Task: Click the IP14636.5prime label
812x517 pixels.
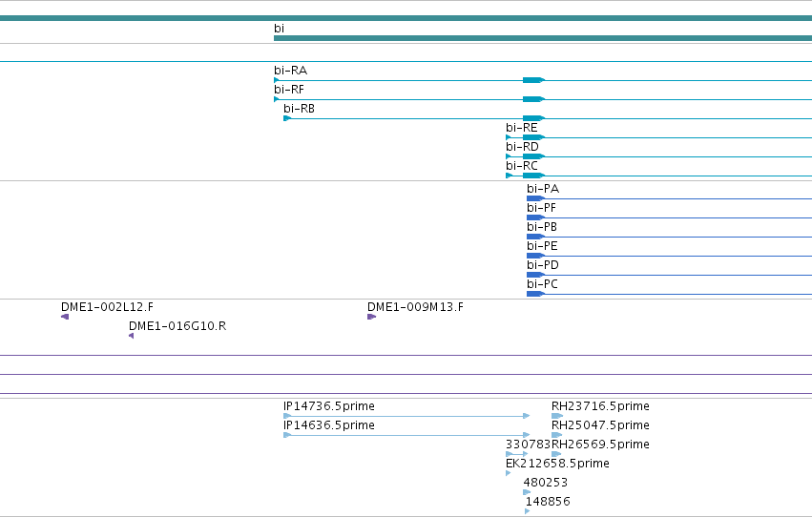Action: point(329,425)
